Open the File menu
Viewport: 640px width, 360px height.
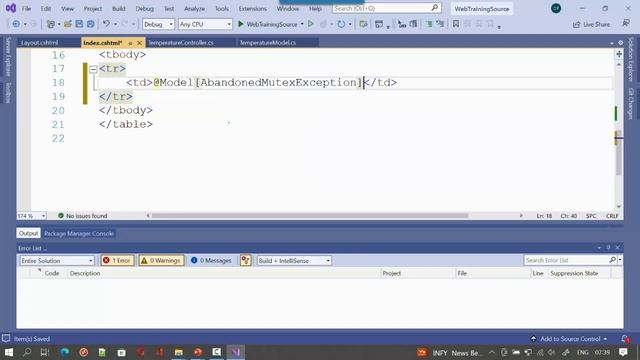pyautogui.click(x=26, y=9)
